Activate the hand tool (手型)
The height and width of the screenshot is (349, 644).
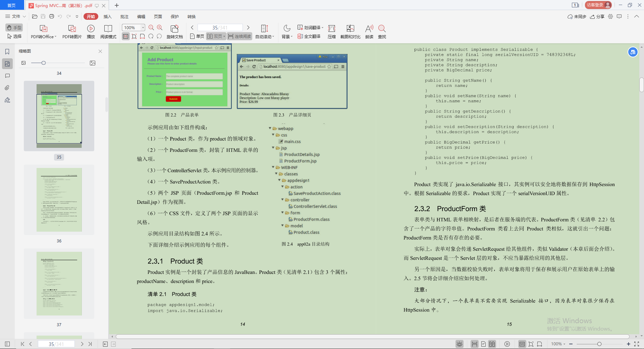pyautogui.click(x=14, y=27)
